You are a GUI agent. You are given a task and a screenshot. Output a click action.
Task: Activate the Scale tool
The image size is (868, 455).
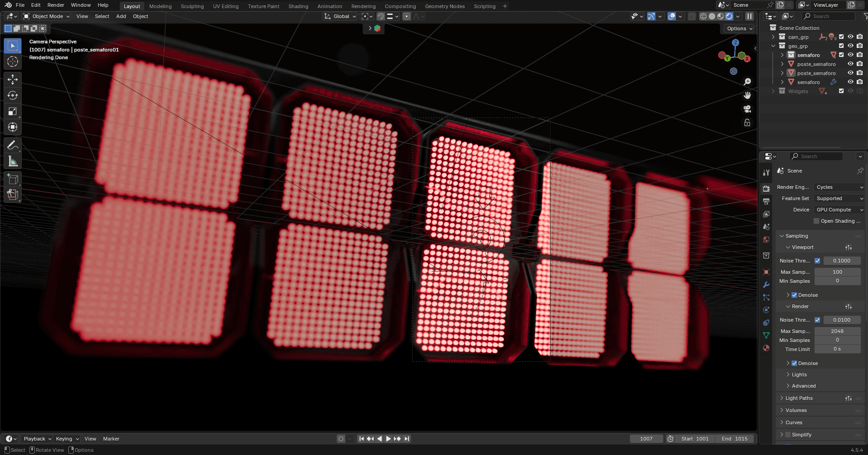13,111
